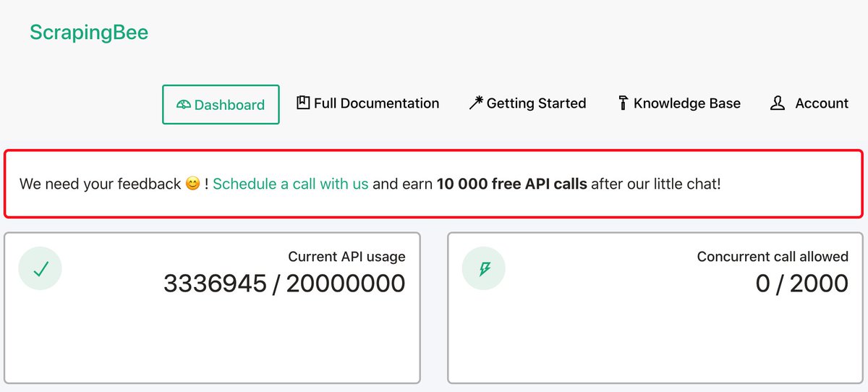Screen dimensions: 868x392
Task: Click the smiley emoji in feedback banner
Action: point(192,184)
